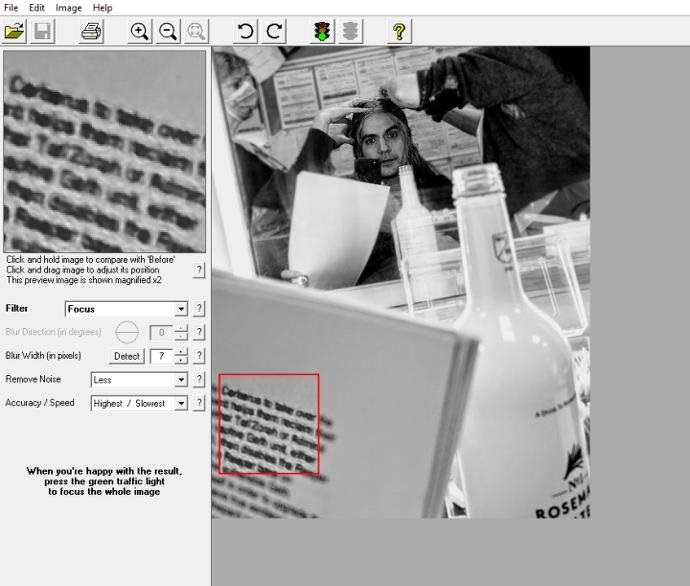Expand the Remove Noise dropdown
This screenshot has height=586, width=690.
pos(181,380)
